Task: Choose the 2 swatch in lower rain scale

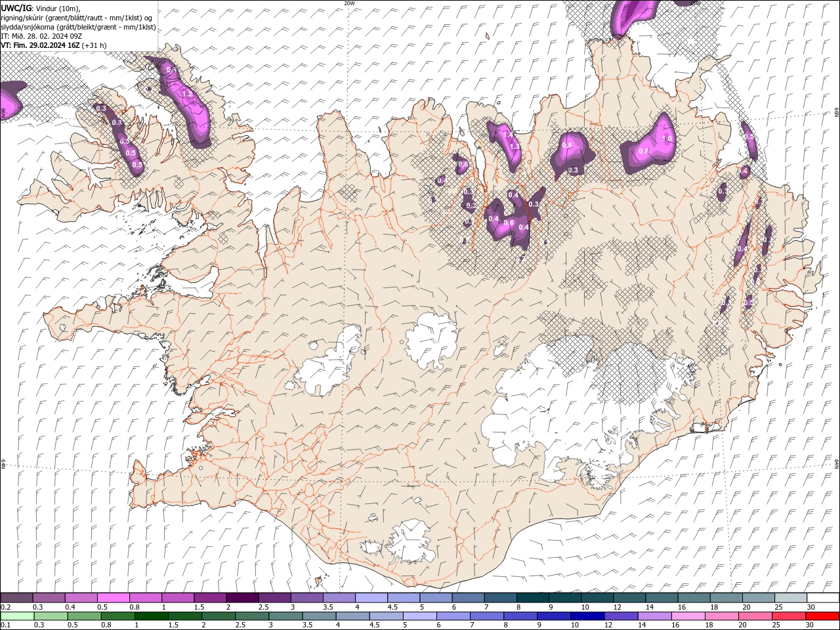Action: pos(218,616)
